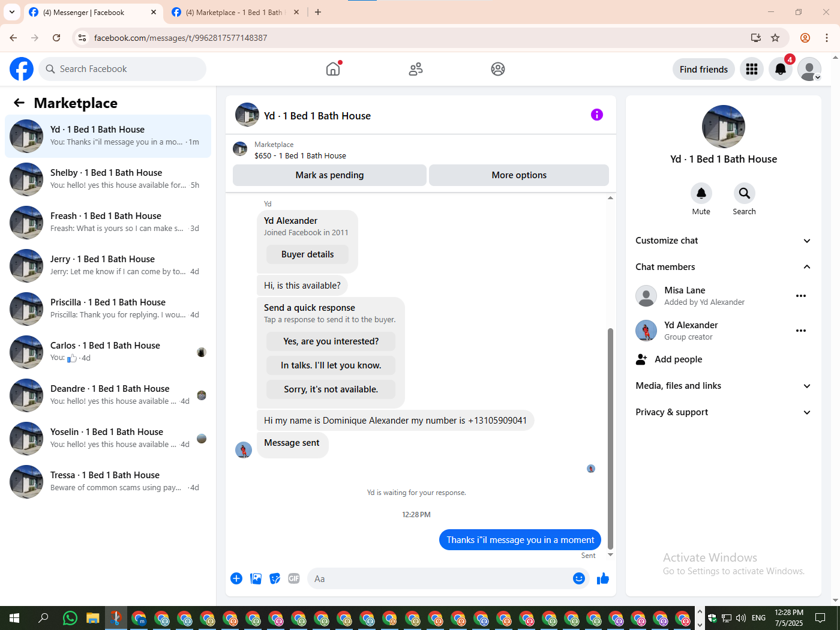Expand Customize chat section
Screen dimensions: 840x630
point(723,241)
